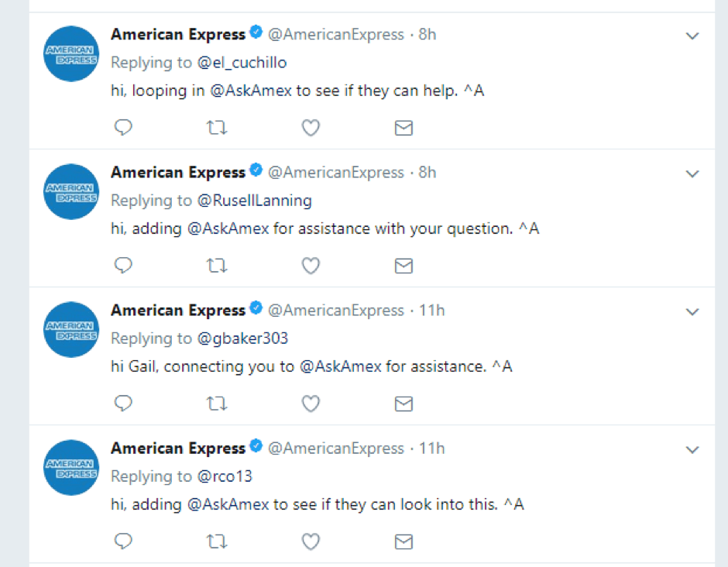Like the tweet replying to @el_cuchillo

311,128
